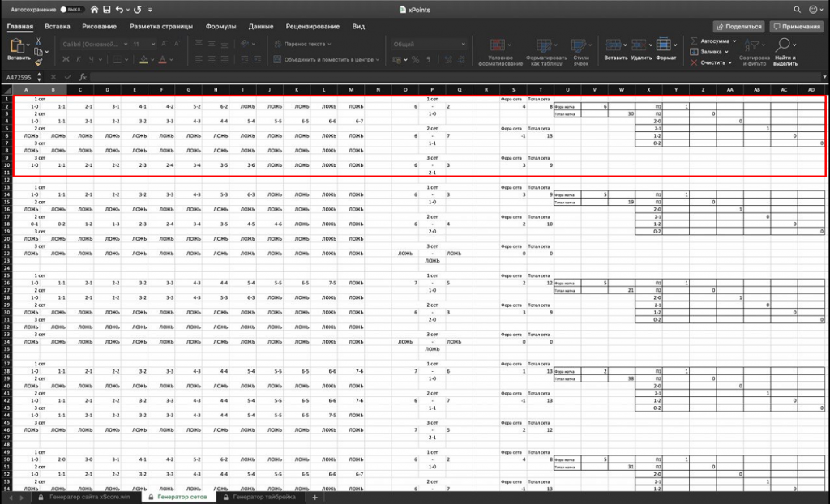Toggle italic К formatting

tap(79, 59)
